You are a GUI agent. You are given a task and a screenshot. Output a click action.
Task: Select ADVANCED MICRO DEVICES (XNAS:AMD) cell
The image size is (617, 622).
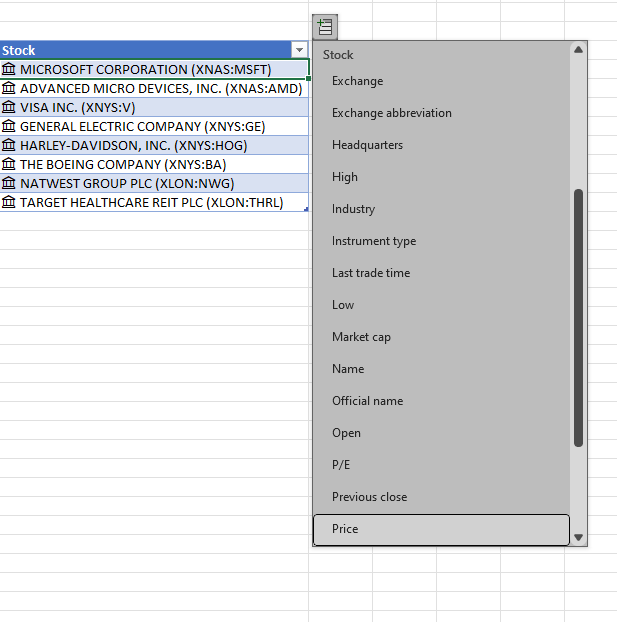(154, 88)
